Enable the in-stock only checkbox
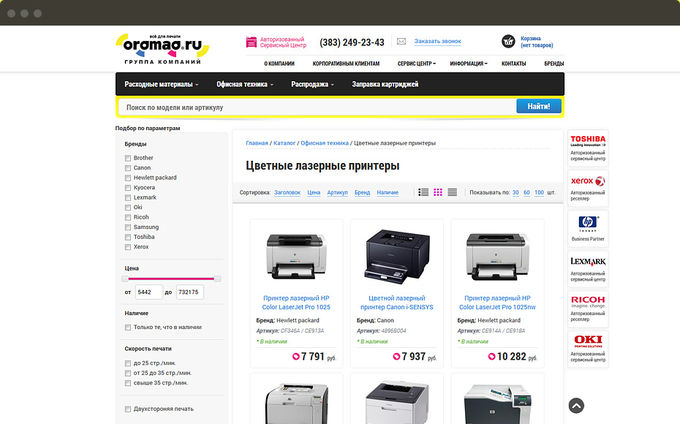The height and width of the screenshot is (424, 680). (x=127, y=327)
